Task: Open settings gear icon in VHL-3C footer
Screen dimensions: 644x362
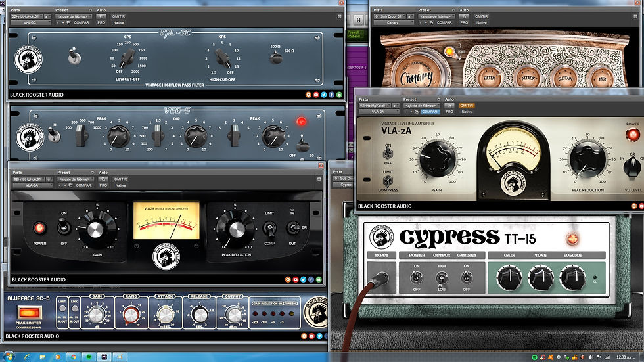Action: pos(308,95)
